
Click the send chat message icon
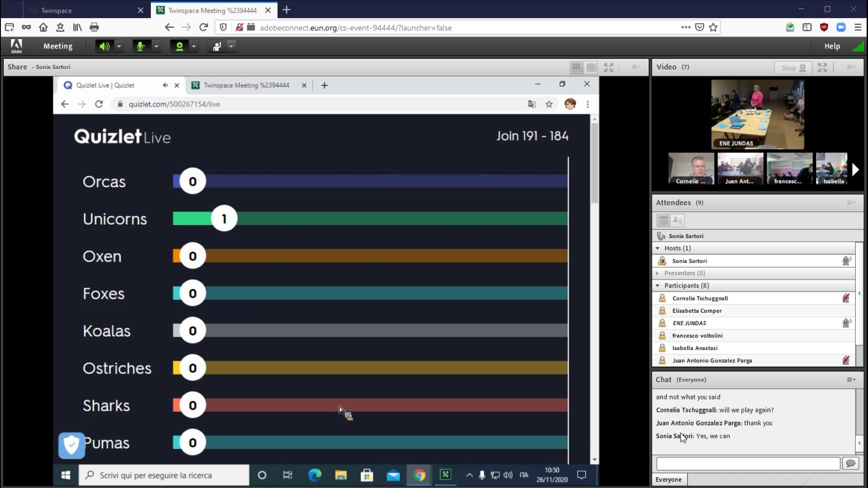coord(850,463)
